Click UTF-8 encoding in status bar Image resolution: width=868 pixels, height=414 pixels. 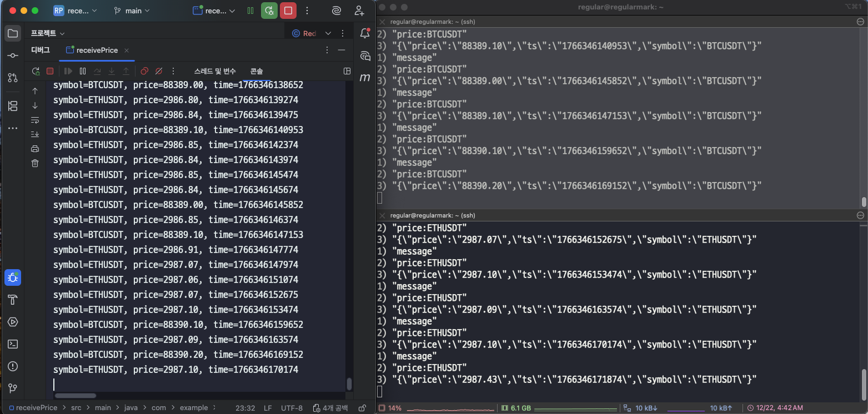[x=292, y=408]
